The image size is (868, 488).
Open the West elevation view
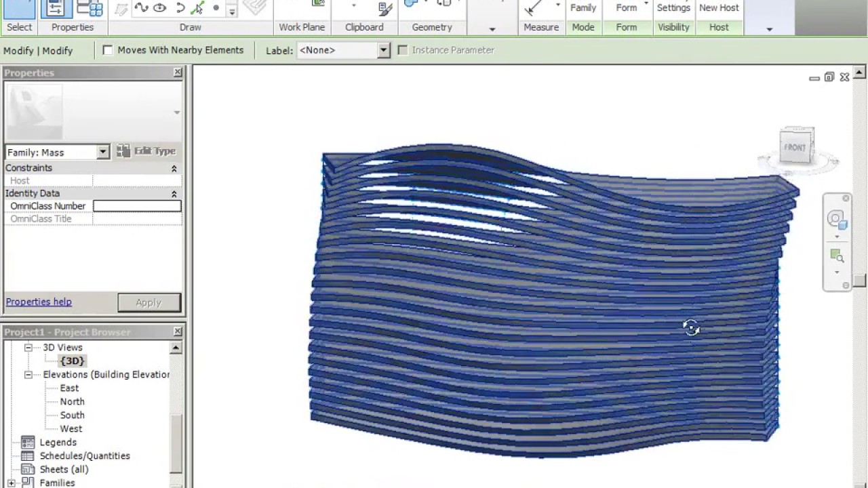pyautogui.click(x=71, y=428)
